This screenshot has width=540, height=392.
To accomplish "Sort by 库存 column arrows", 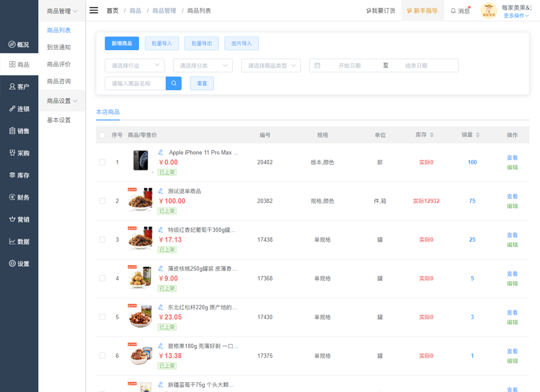I will [432, 135].
